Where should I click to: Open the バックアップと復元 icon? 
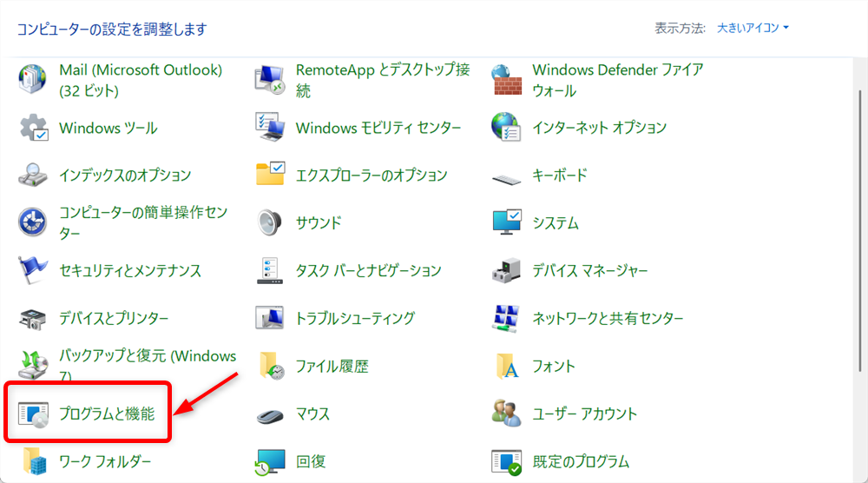(33, 365)
